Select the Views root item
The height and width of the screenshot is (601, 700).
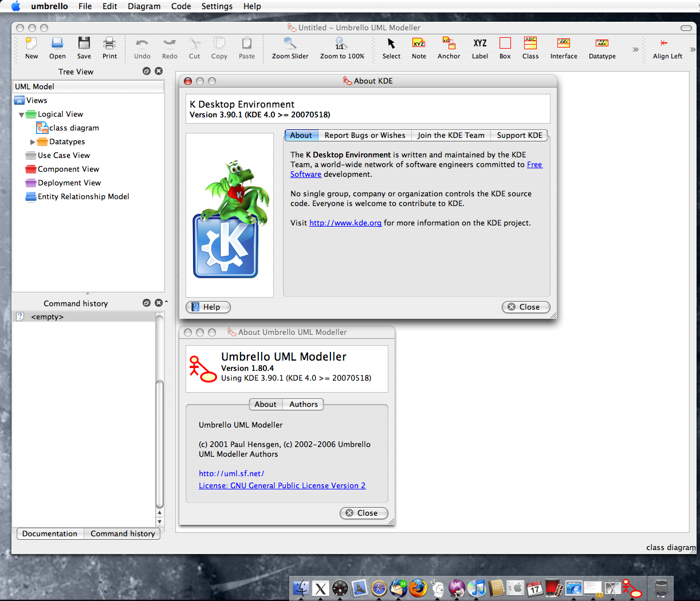[31, 100]
